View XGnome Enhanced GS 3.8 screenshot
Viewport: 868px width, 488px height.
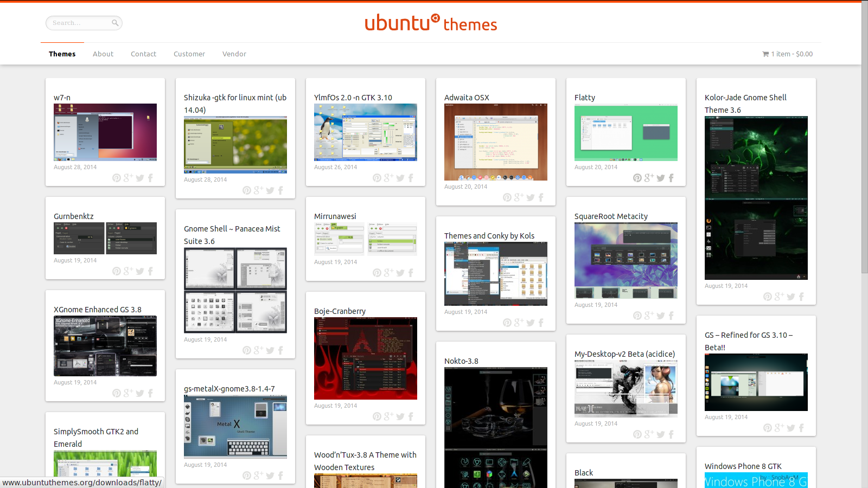click(105, 346)
